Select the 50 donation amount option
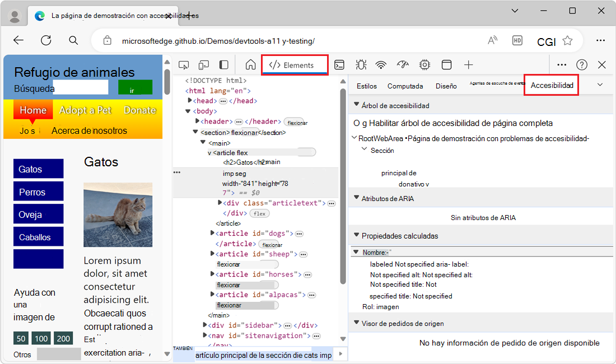The height and width of the screenshot is (364, 616). point(21,338)
